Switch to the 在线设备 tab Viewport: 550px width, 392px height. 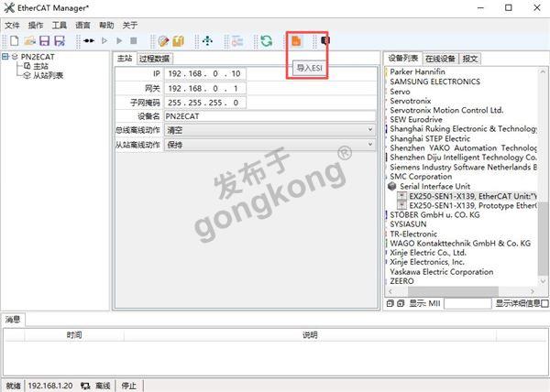click(440, 58)
